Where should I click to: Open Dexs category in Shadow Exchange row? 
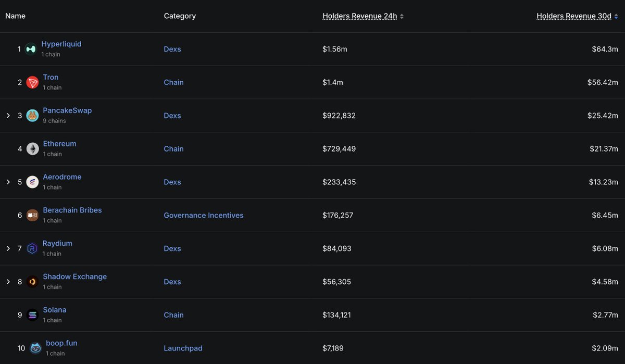(x=172, y=282)
